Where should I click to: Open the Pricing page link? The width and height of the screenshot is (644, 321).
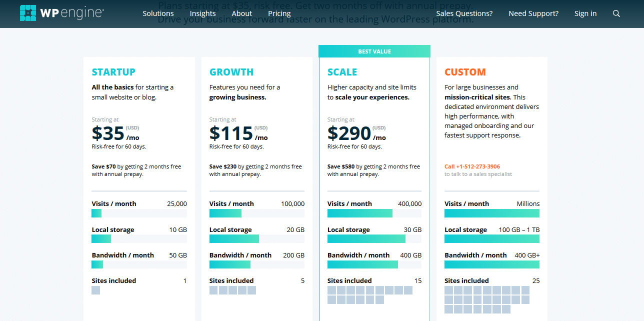click(x=279, y=13)
